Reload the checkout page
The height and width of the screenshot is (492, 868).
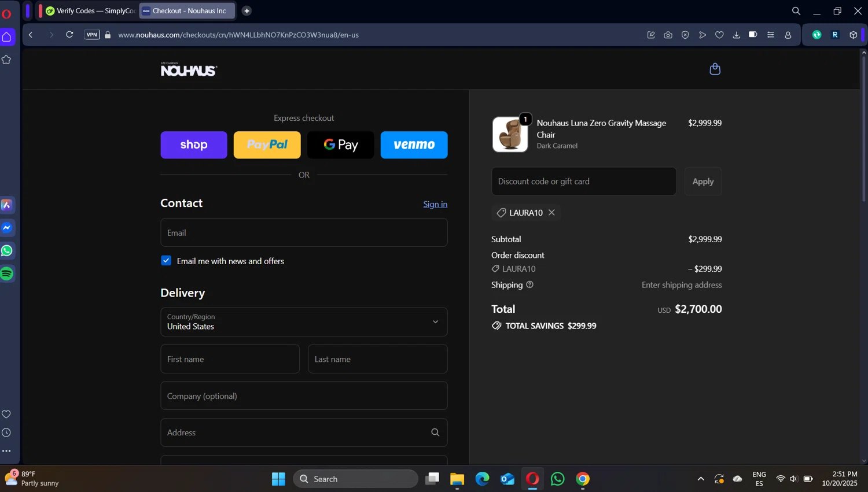[69, 35]
